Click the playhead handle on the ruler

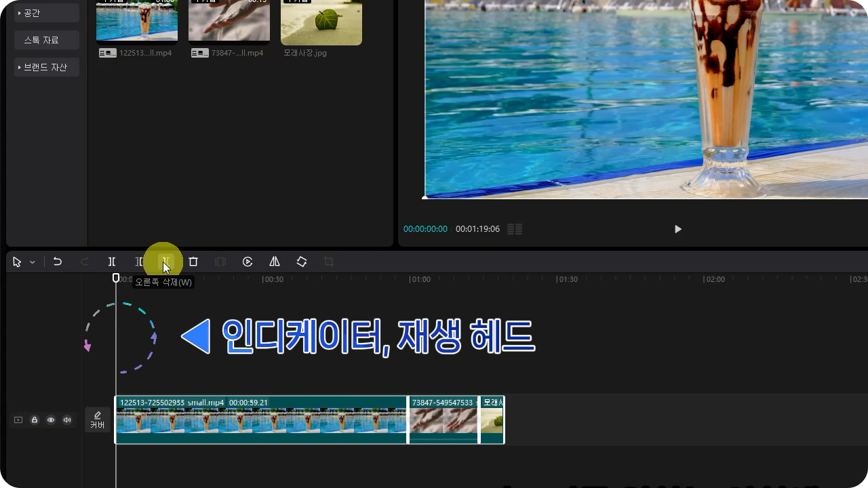(116, 278)
